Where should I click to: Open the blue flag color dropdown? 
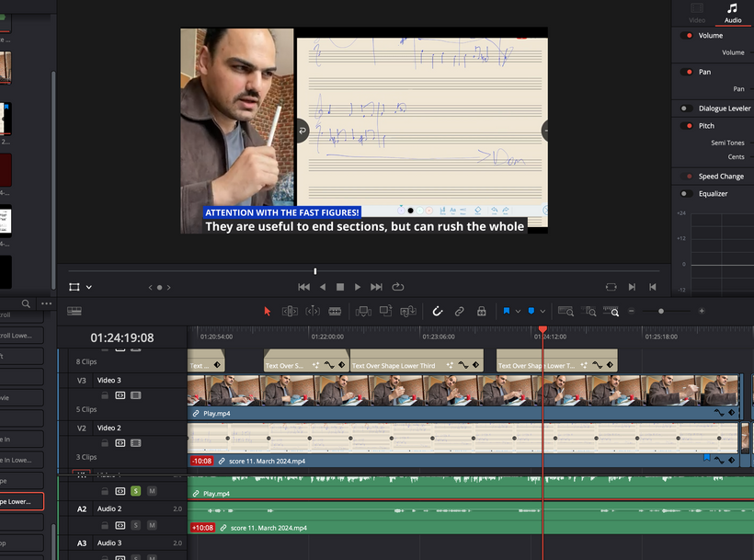point(519,312)
